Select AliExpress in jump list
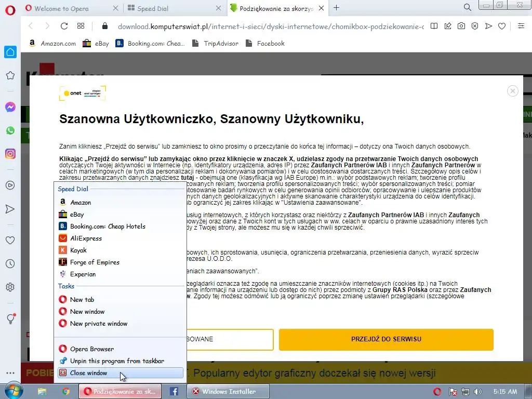Viewport: 532px width, 399px height. click(121, 238)
